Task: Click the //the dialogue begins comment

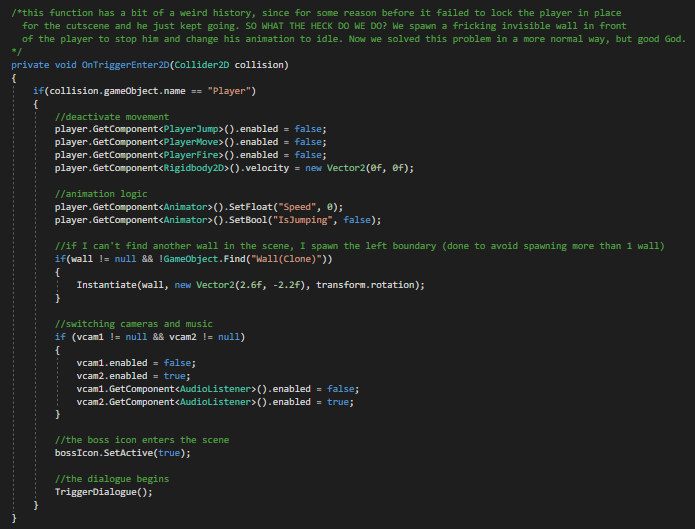Action: point(112,479)
